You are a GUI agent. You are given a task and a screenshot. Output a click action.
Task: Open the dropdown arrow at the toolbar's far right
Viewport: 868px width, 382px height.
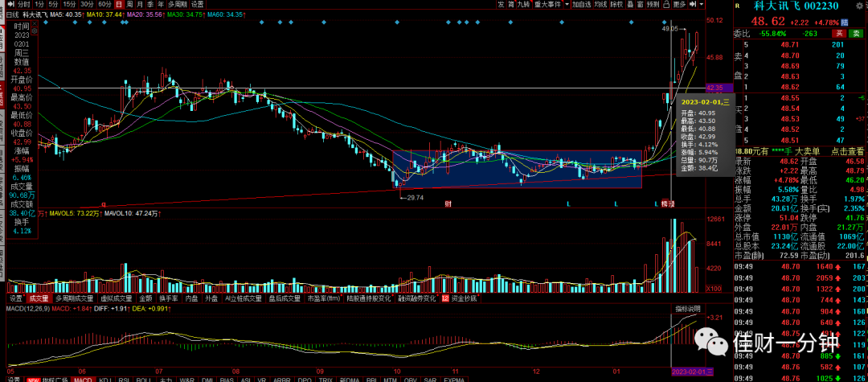point(702,5)
